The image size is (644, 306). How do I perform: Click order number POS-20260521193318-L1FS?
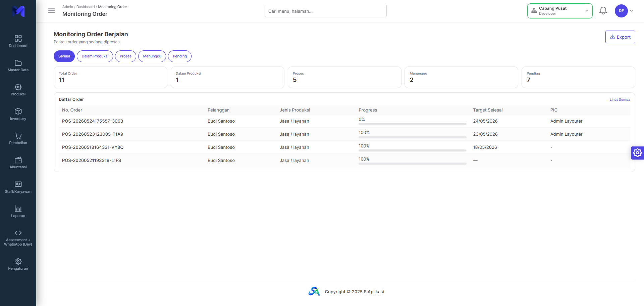click(x=92, y=160)
